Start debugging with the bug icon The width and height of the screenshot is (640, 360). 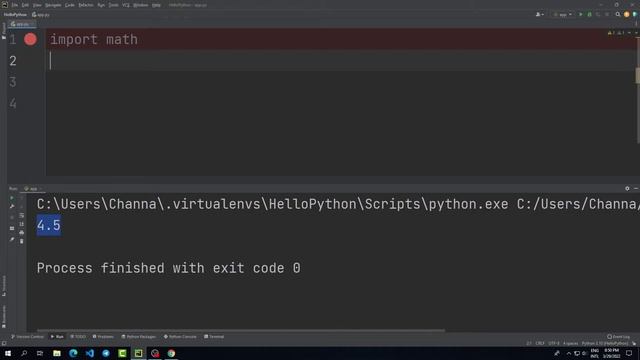pos(589,15)
